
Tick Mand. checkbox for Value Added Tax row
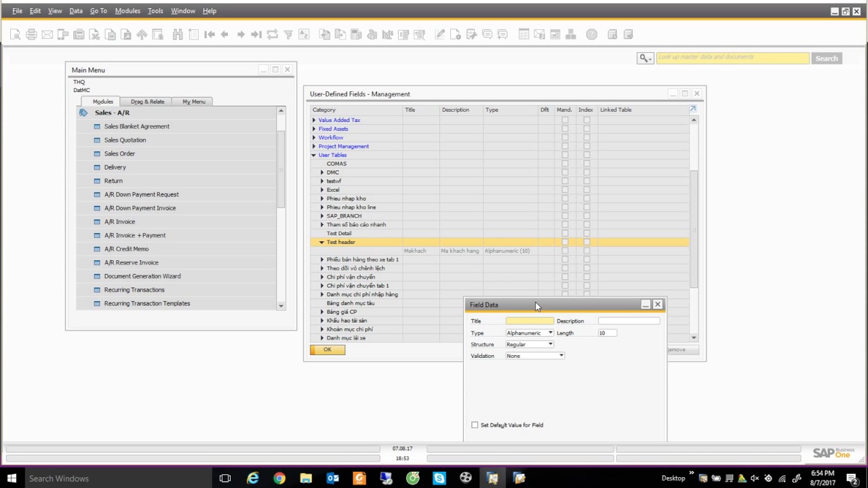point(565,120)
